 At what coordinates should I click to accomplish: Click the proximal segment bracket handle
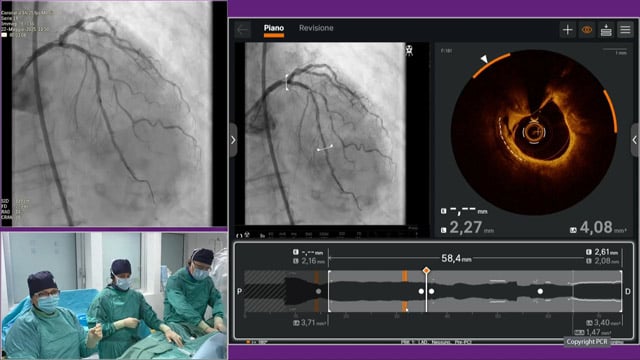[329, 291]
